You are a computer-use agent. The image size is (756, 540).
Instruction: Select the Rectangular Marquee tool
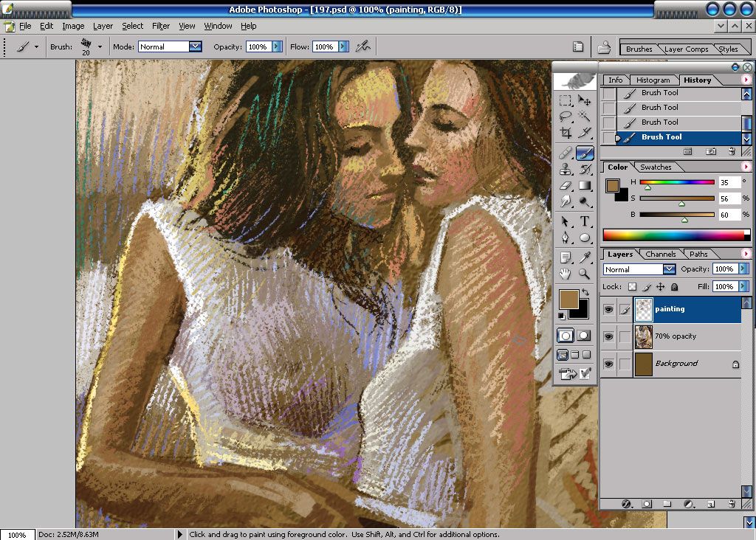click(566, 100)
